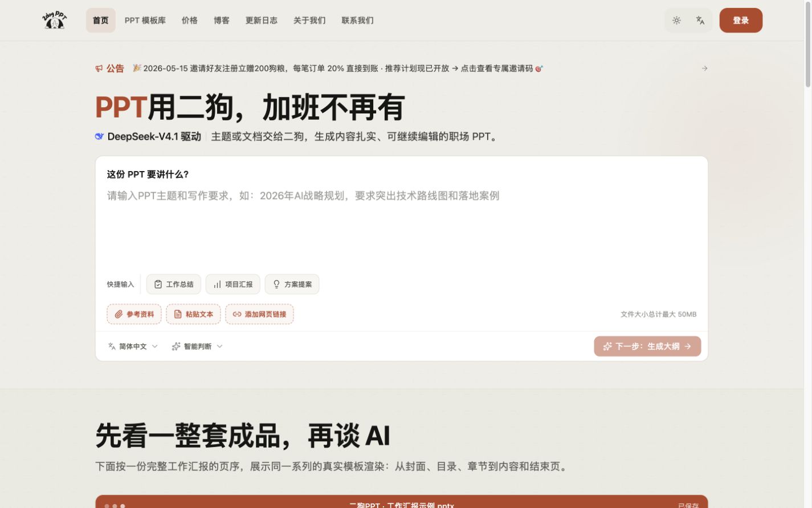Click 下一步：生成大纲 button
Viewport: 812px width, 508px height.
click(x=647, y=347)
